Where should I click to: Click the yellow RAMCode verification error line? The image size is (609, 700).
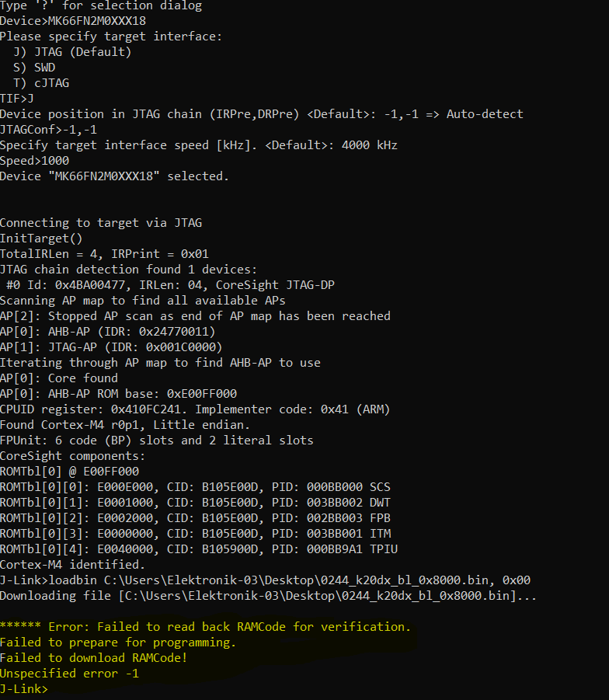[x=205, y=627]
